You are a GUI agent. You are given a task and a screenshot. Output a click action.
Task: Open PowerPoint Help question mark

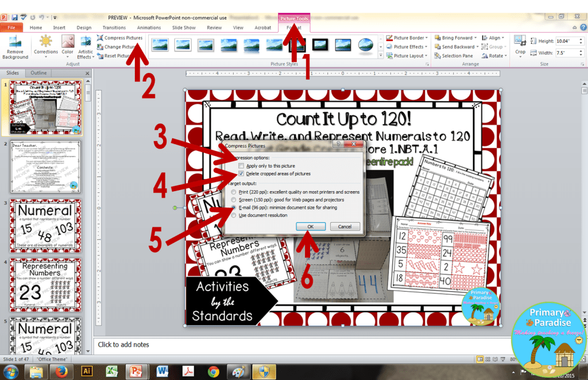tap(583, 28)
